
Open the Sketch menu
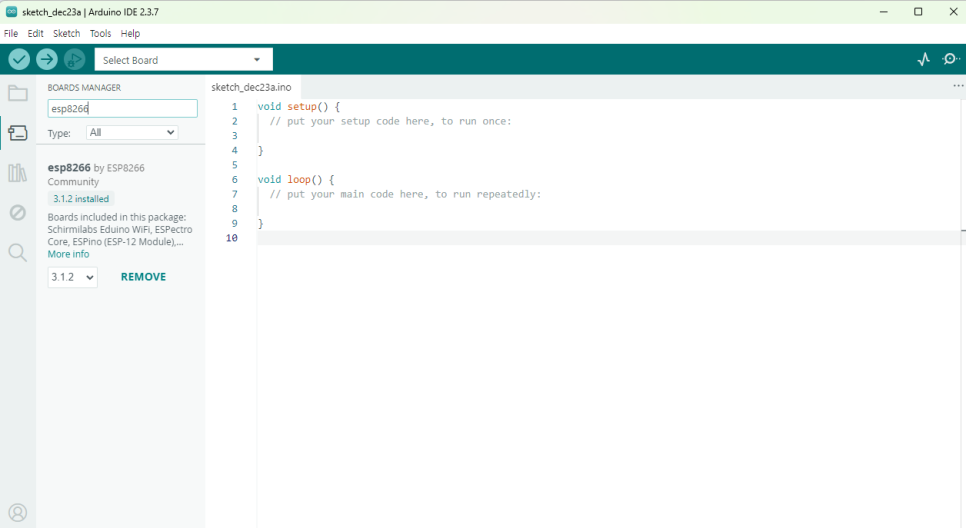point(67,33)
